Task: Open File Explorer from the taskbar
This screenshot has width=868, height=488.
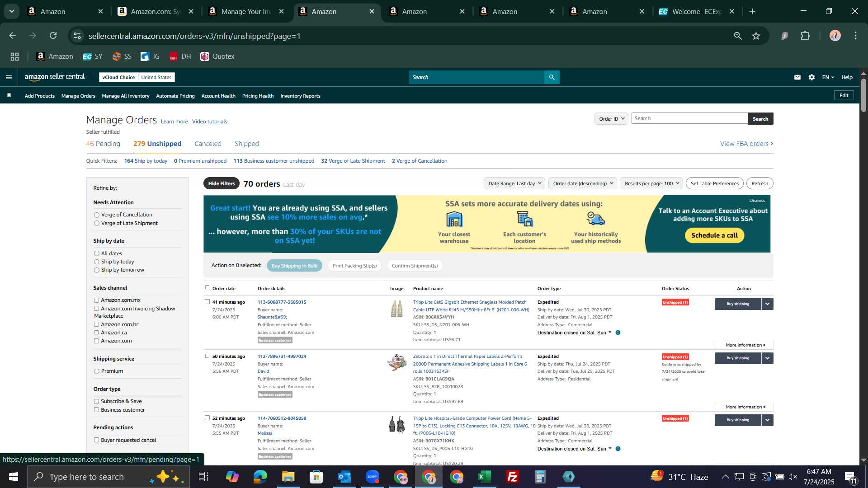Action: [x=288, y=477]
